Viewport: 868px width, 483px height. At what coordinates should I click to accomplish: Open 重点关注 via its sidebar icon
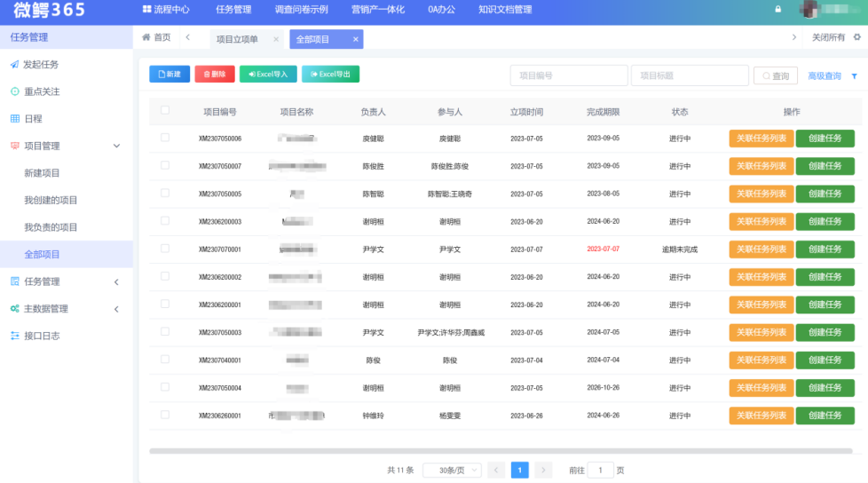[x=14, y=91]
